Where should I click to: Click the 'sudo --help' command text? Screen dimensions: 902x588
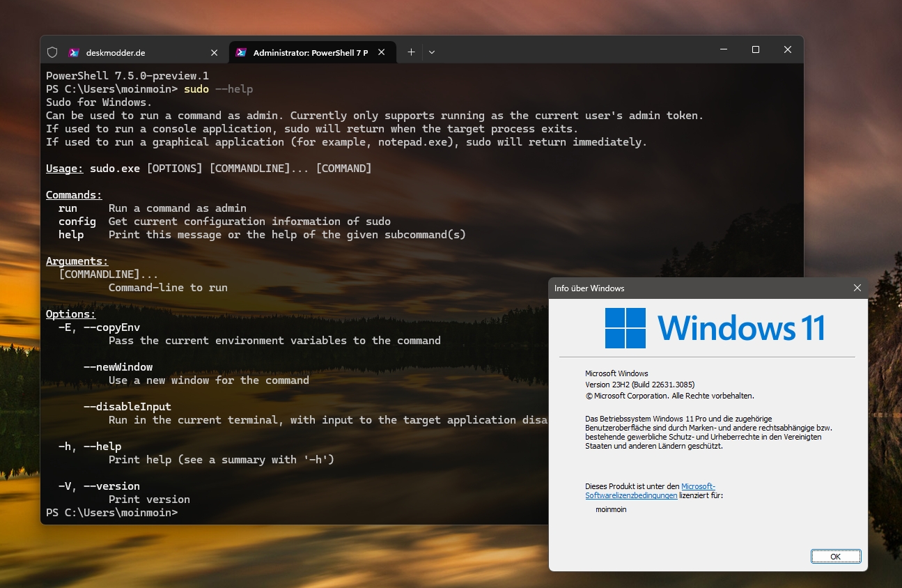[219, 89]
